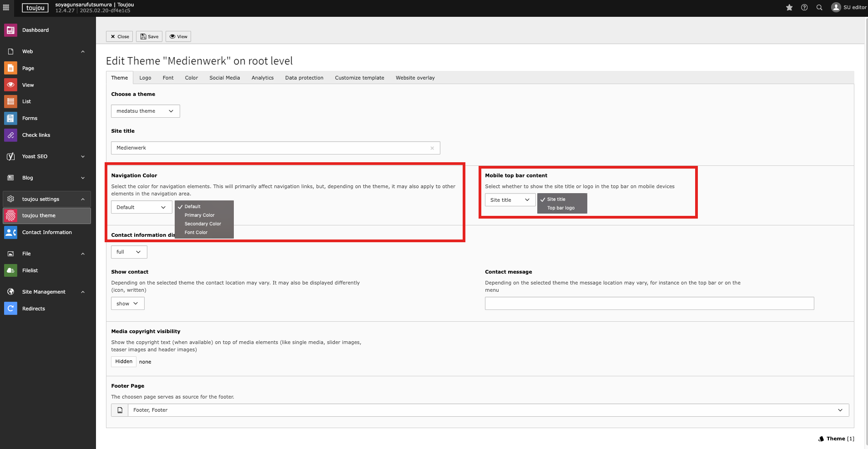Click the Check links icon

pos(10,135)
